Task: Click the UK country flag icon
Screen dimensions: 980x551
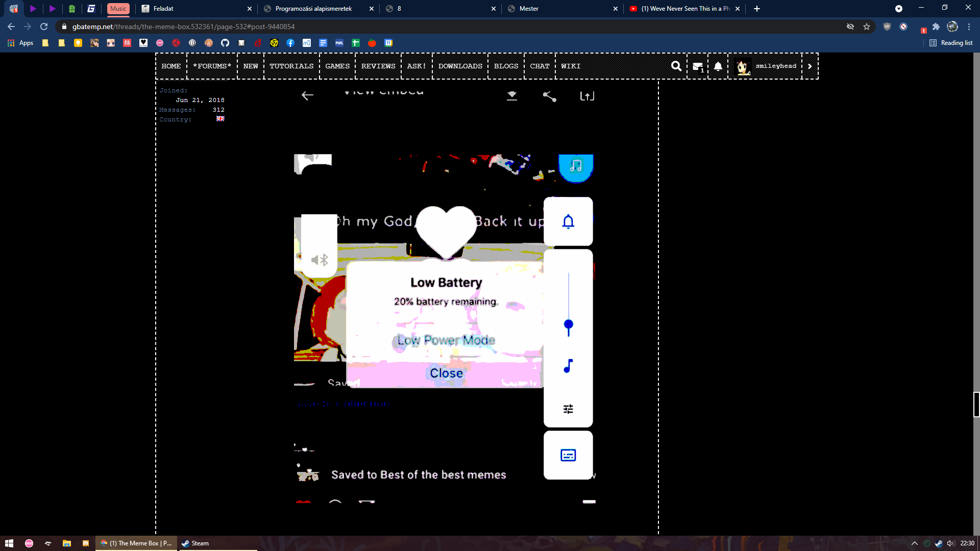Action: pos(220,119)
